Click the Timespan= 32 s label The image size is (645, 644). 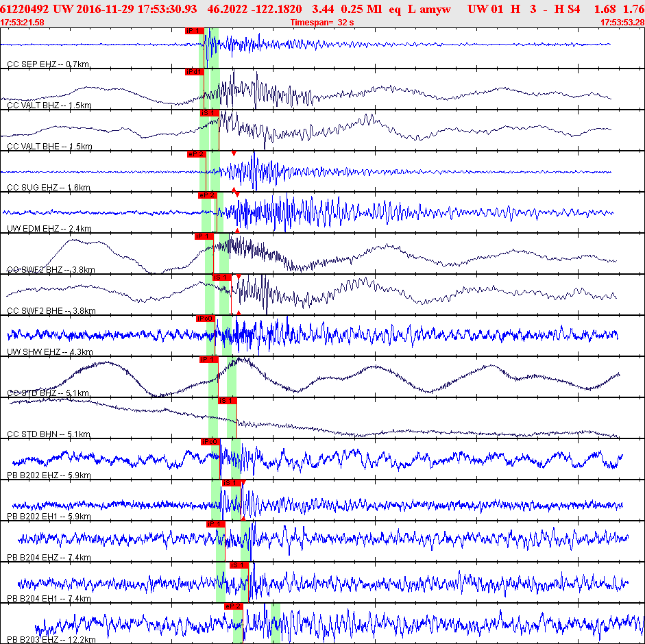[x=322, y=23]
